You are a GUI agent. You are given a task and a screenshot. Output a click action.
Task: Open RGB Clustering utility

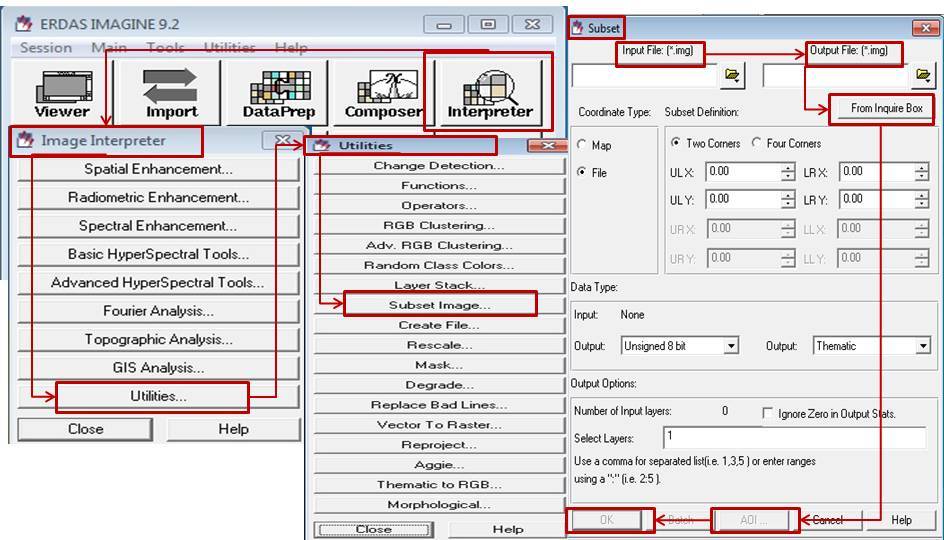[x=439, y=225]
